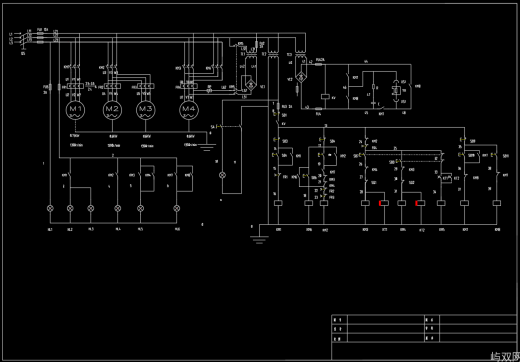The image size is (520, 362).
Task: Select the M3 motor symbol
Action: coord(145,110)
